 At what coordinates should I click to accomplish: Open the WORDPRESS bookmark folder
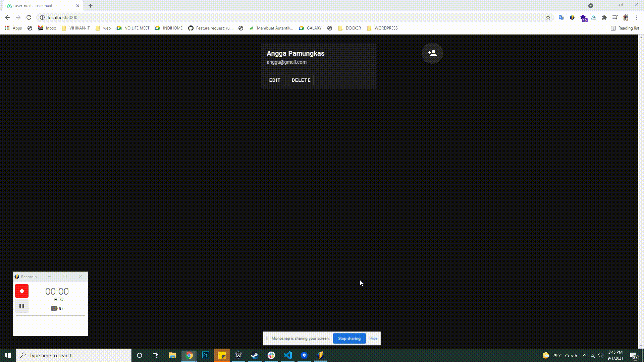coord(382,28)
